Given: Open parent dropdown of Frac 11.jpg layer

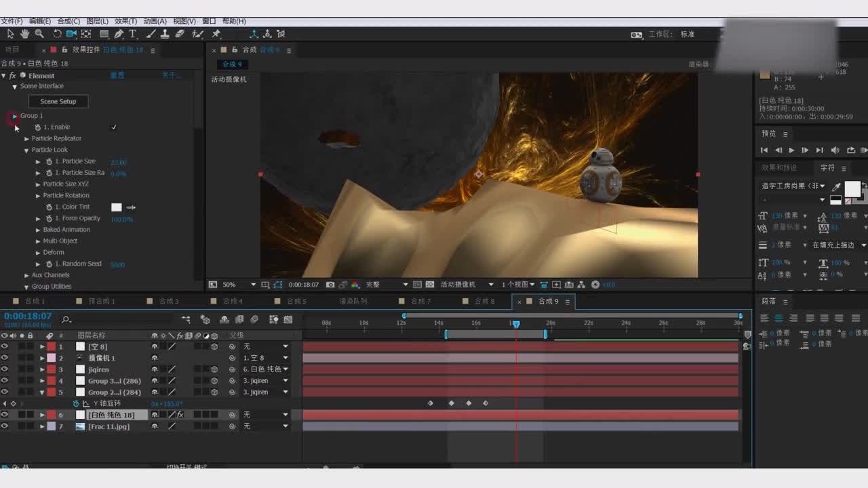Looking at the screenshot, I should [x=265, y=426].
